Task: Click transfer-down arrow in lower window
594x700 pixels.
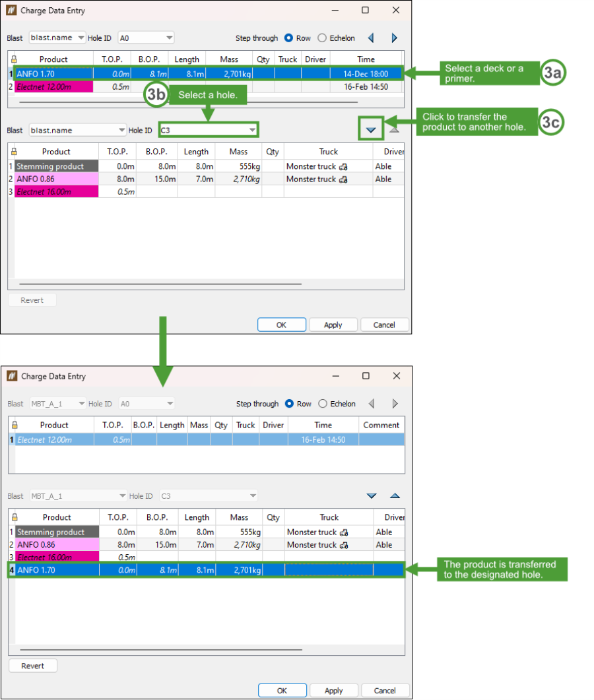Action: click(372, 495)
